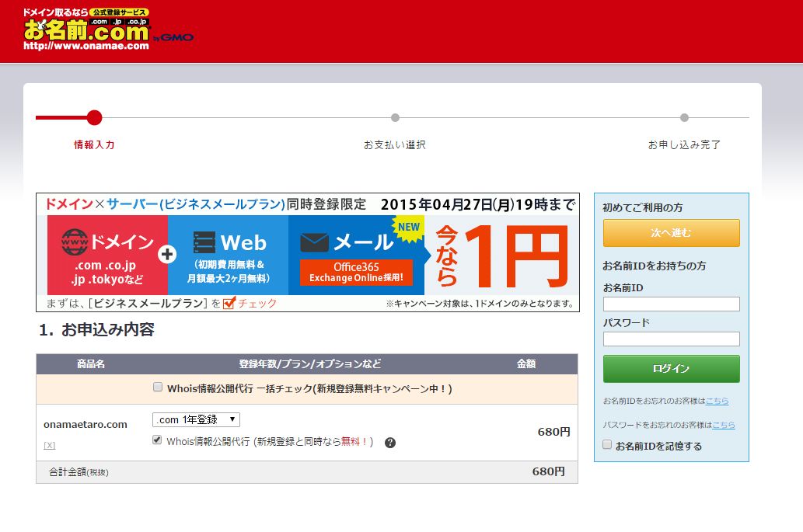The width and height of the screenshot is (803, 532).
Task: Open the .com 1年登録 dropdown
Action: [x=196, y=420]
